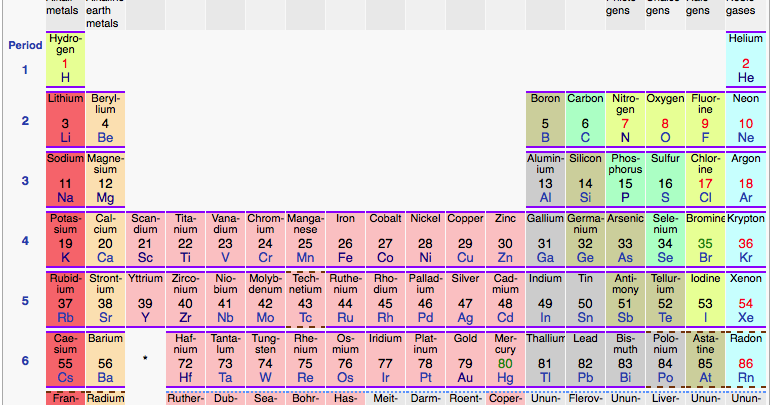The image size is (773, 405).
Task: Click the Yttrium element cell
Action: (145, 299)
